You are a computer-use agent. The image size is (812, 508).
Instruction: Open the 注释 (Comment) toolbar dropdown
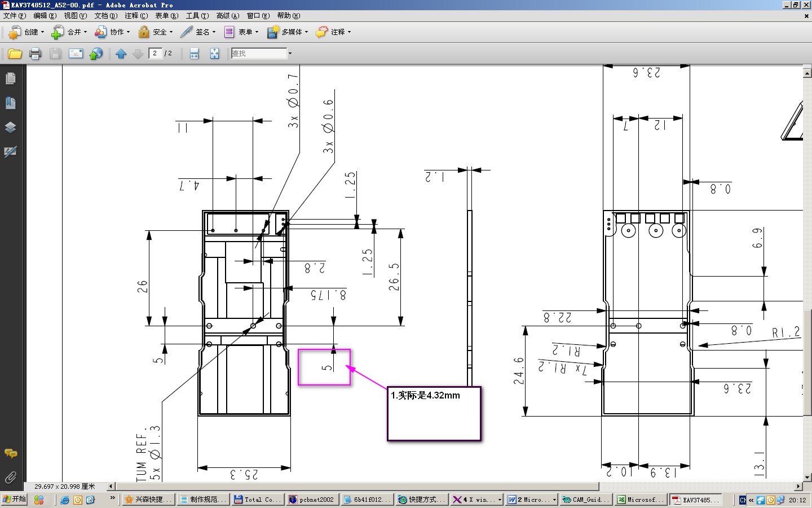click(x=333, y=32)
